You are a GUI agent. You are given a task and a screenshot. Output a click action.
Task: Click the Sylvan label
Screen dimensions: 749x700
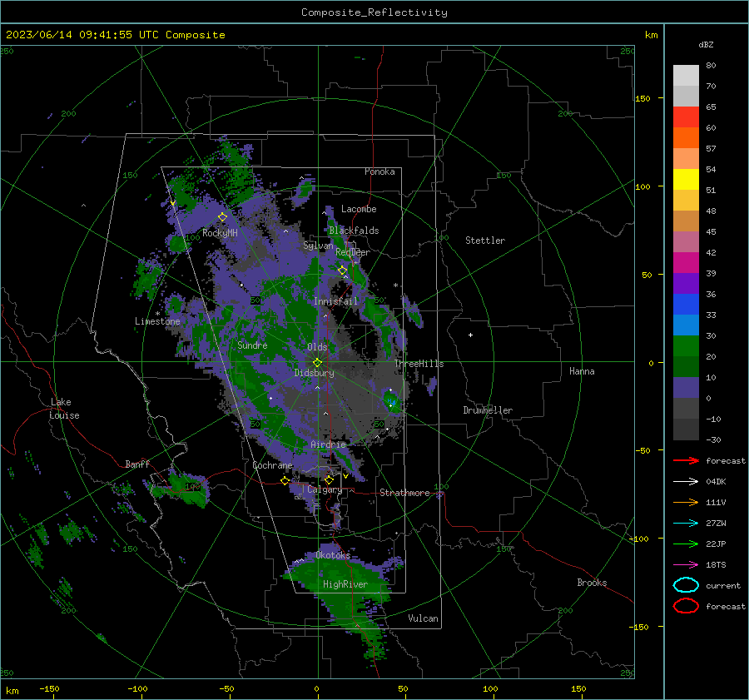318,246
